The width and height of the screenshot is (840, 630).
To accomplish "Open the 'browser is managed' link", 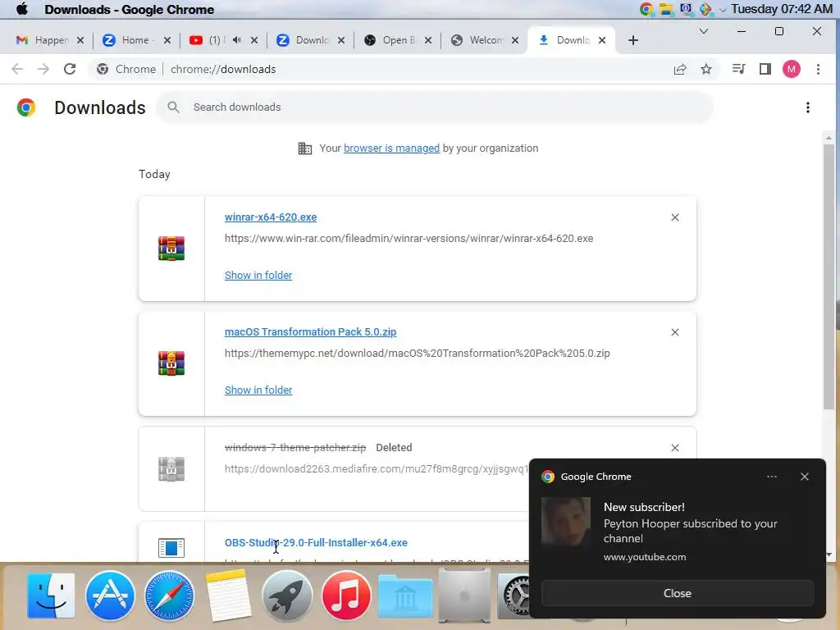I will pyautogui.click(x=391, y=148).
